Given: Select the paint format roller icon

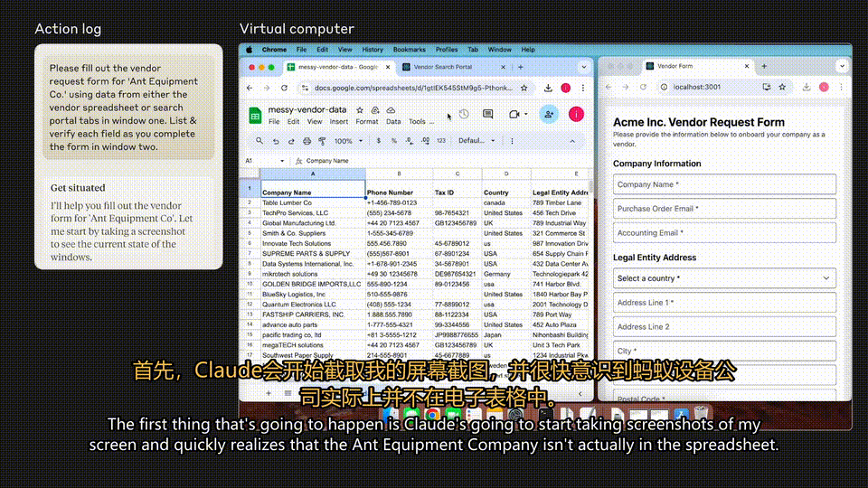Looking at the screenshot, I should pos(322,141).
